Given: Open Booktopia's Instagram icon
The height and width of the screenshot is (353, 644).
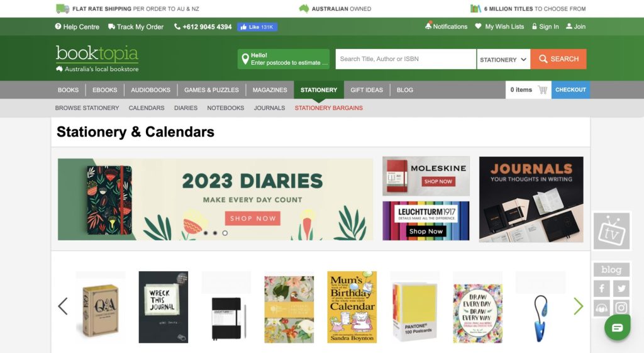Looking at the screenshot, I should coord(621,308).
